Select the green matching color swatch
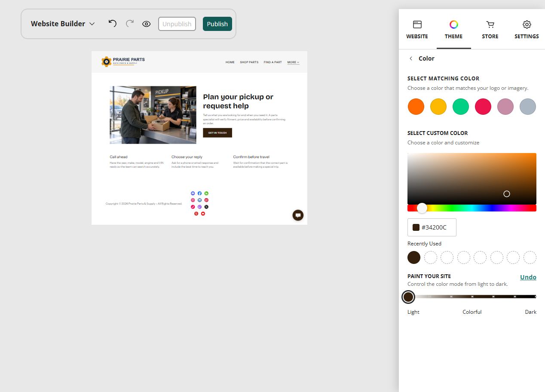The height and width of the screenshot is (392, 545). click(x=461, y=107)
